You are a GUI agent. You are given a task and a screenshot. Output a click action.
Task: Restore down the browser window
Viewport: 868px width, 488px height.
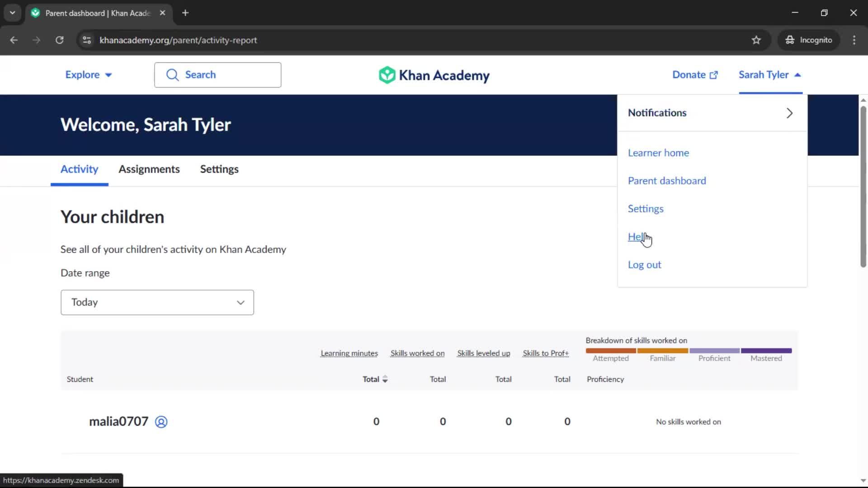824,13
